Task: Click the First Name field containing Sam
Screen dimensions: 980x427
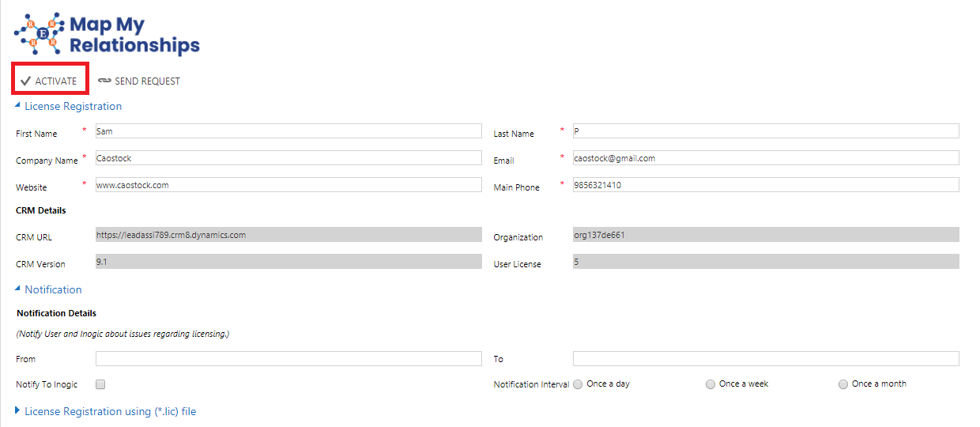Action: coord(288,131)
